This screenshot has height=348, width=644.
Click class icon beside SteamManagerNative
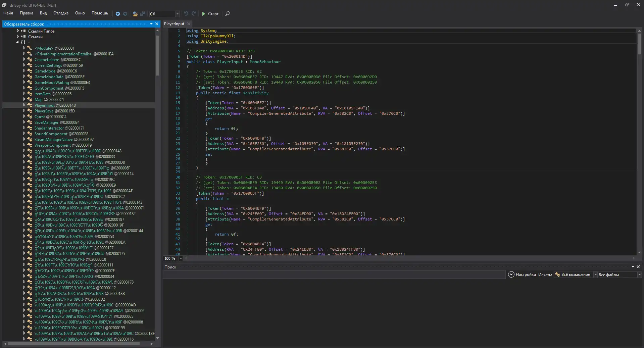click(30, 139)
